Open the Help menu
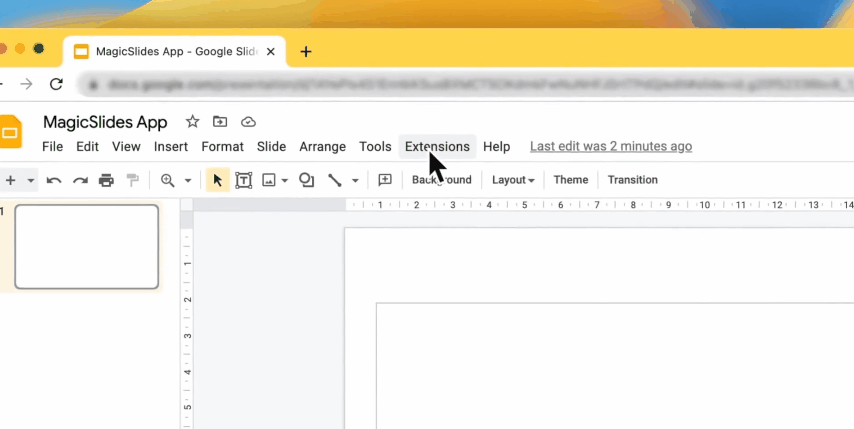Screen dimensions: 854x429 point(496,146)
